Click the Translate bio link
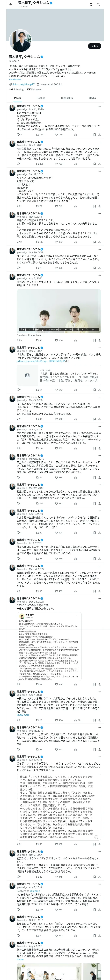The image size is (110, 980). [15, 80]
